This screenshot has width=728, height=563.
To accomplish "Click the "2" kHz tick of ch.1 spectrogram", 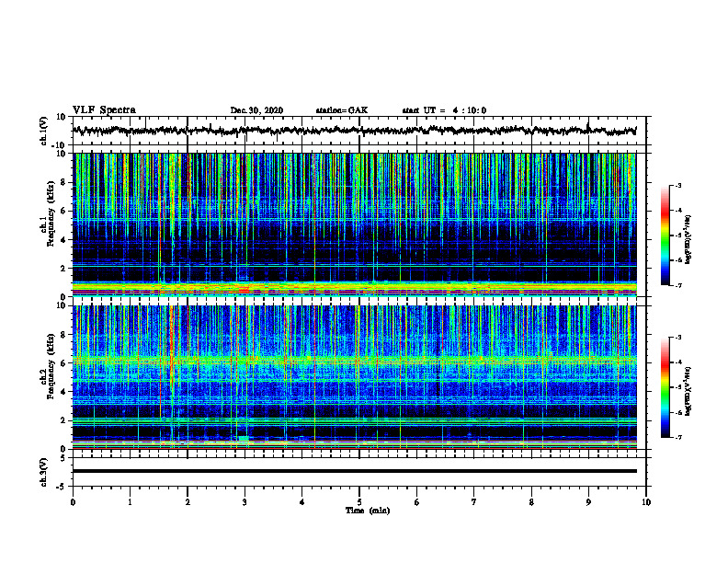I will pos(63,269).
